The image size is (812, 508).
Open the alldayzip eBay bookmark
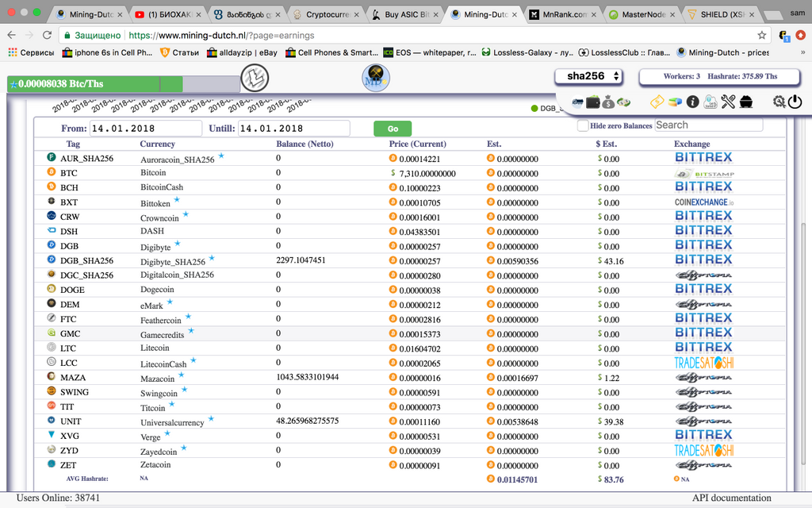point(242,52)
